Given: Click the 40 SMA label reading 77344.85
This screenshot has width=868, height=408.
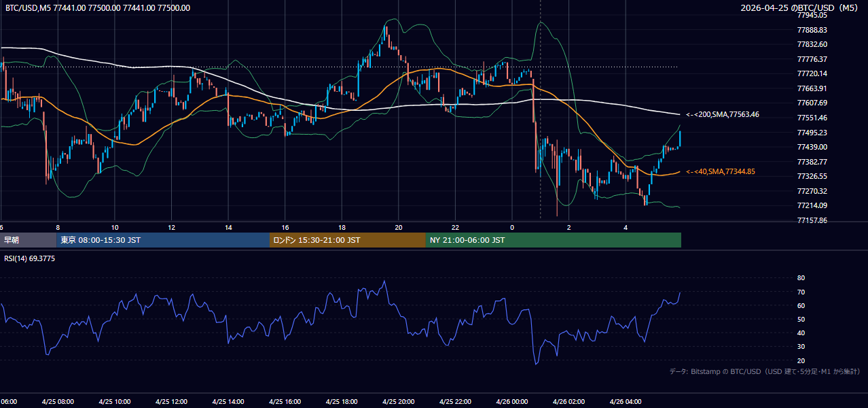Looking at the screenshot, I should [721, 171].
